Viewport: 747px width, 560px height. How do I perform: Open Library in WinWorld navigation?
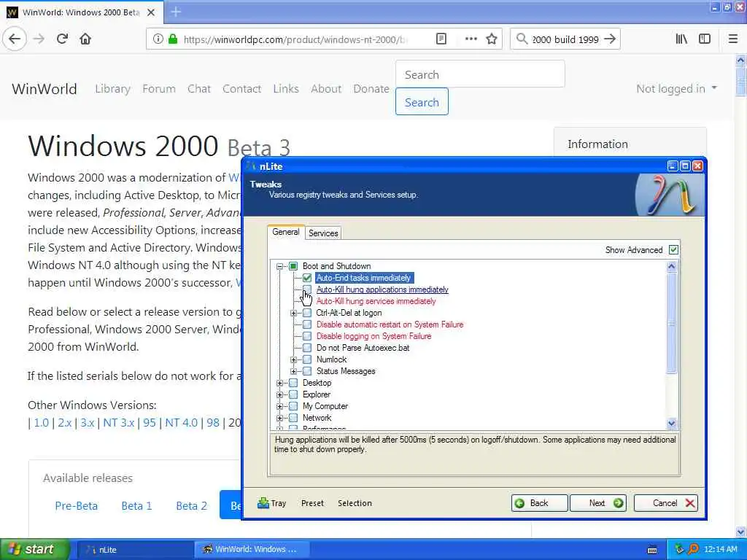click(x=112, y=89)
